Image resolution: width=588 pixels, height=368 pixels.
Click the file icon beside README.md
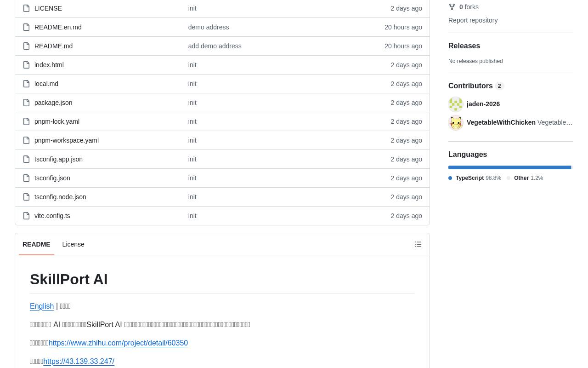[26, 46]
